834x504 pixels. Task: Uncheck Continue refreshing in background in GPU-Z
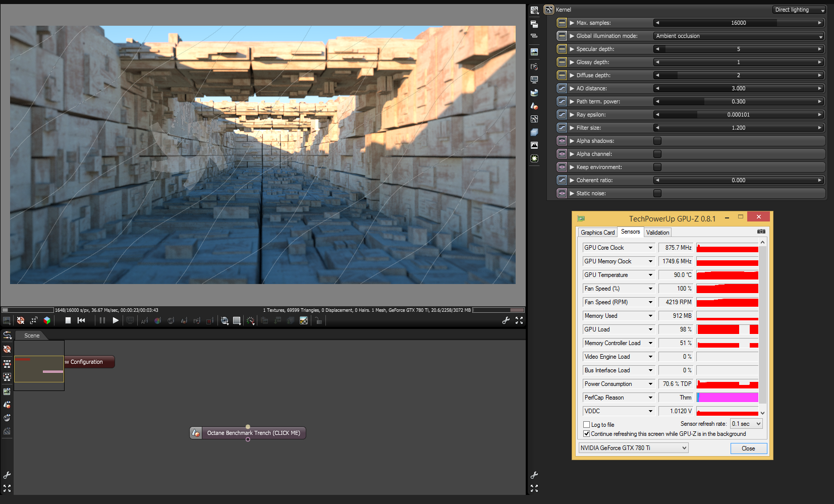587,434
